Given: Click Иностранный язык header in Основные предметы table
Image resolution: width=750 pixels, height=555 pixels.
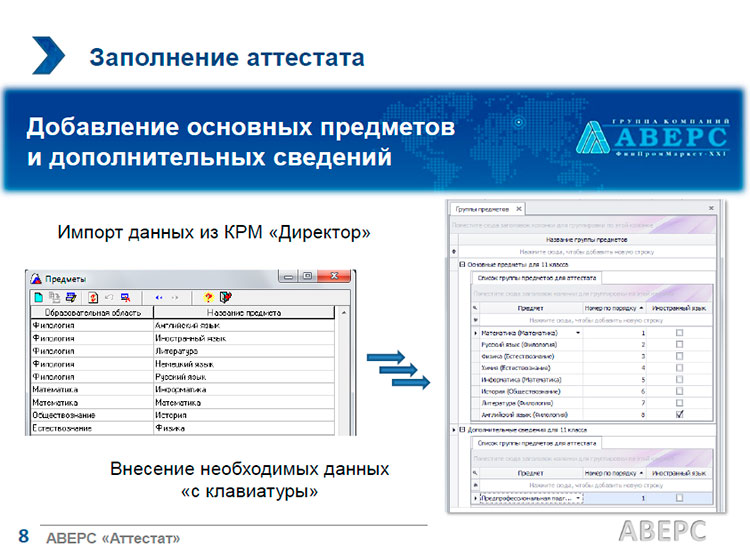Looking at the screenshot, I should pos(679,308).
